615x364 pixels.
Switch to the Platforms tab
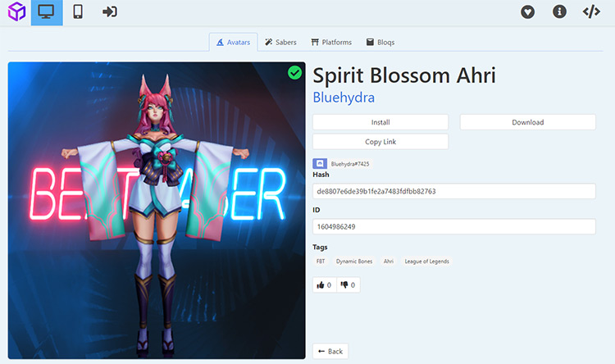[x=331, y=42]
